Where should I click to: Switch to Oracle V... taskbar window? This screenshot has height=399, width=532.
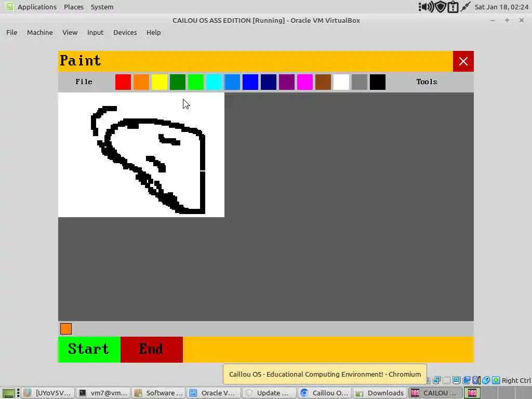click(x=214, y=393)
